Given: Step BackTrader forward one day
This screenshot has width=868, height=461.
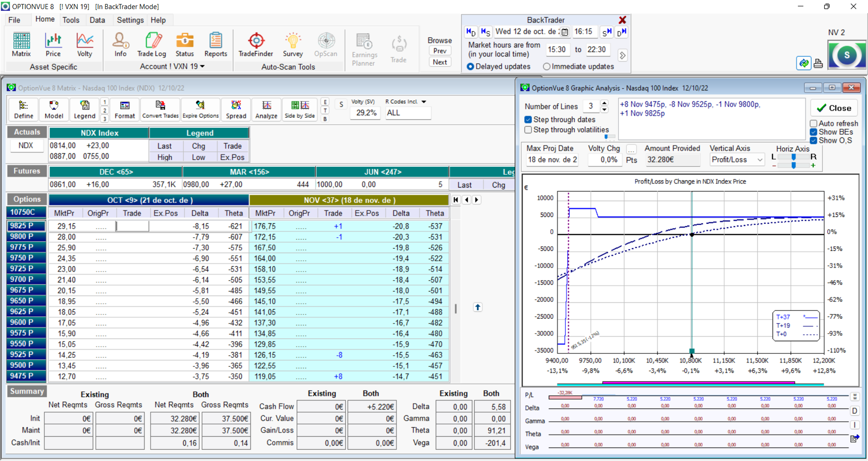Looking at the screenshot, I should (x=621, y=32).
